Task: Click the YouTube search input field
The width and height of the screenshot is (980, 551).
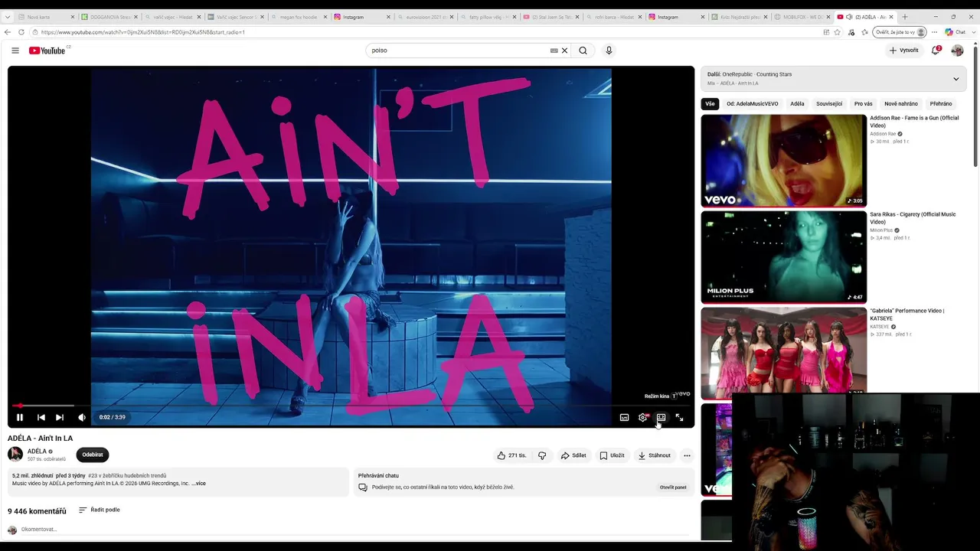Action: (x=458, y=51)
